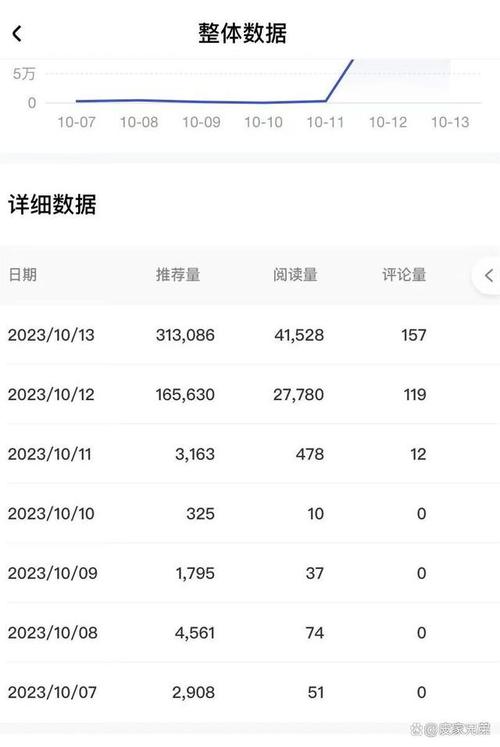This screenshot has width=500, height=747.
Task: Select the 阅读量 column header
Action: [295, 275]
